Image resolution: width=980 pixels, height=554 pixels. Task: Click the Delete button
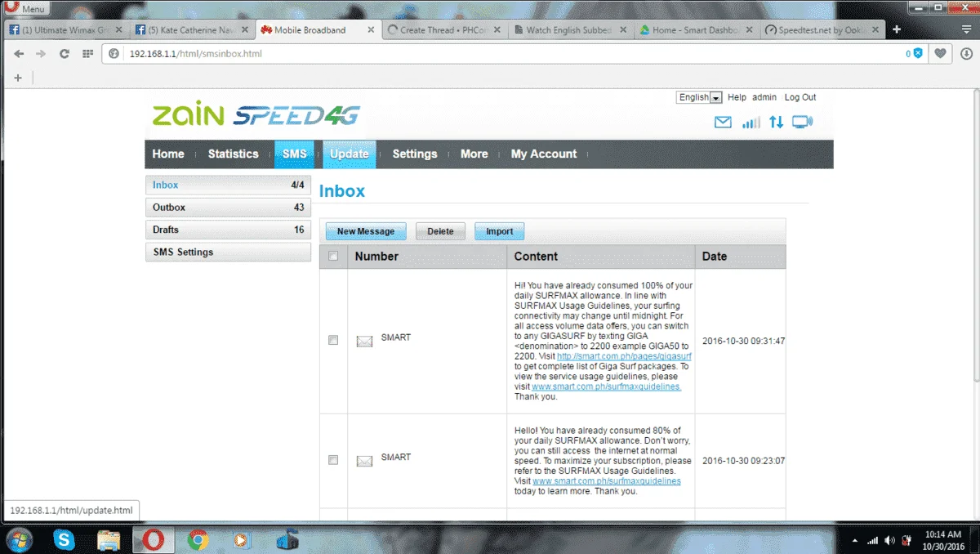pyautogui.click(x=440, y=231)
